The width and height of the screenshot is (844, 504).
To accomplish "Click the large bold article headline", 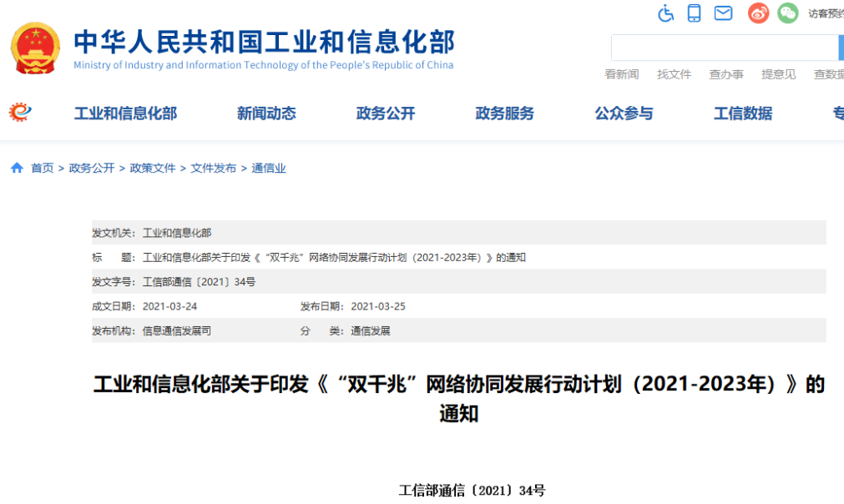I will tap(458, 399).
